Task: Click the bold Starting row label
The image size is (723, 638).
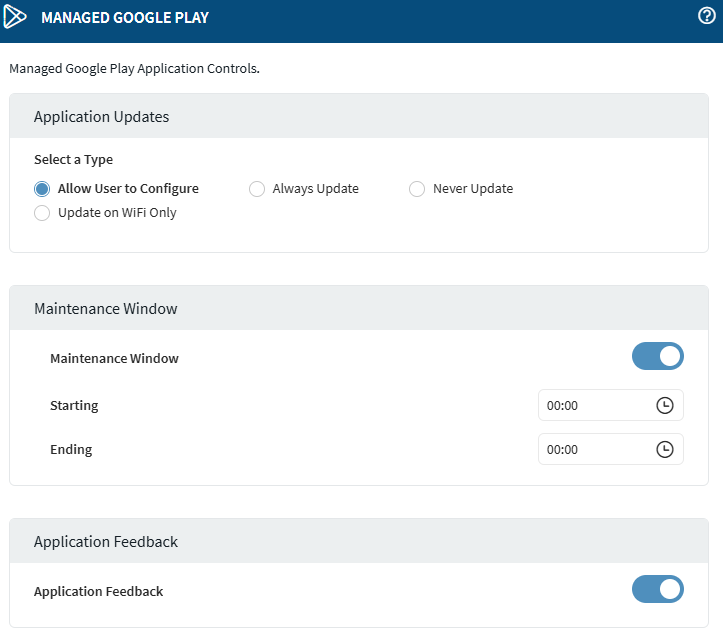Action: [x=74, y=406]
